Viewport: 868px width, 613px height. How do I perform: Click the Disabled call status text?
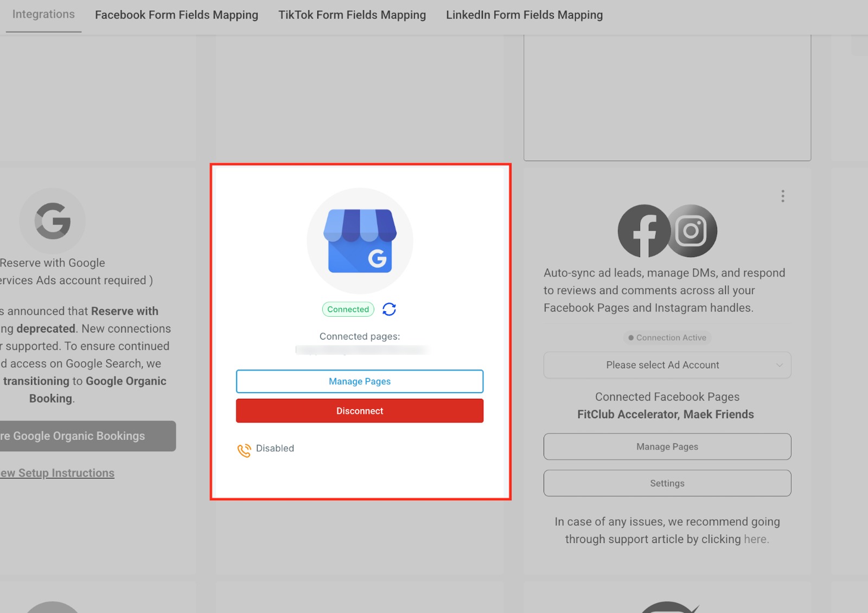(275, 448)
